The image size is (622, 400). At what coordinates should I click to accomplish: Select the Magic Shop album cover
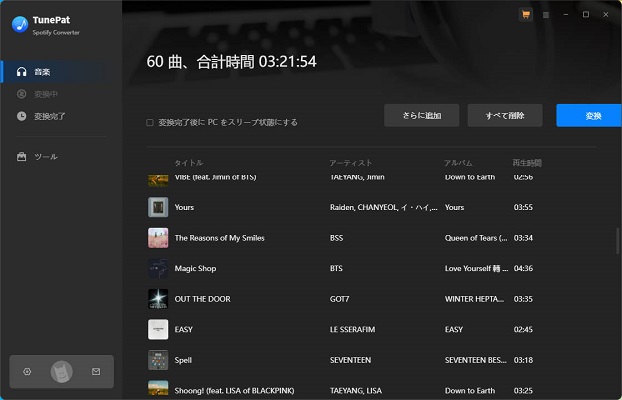pos(158,268)
